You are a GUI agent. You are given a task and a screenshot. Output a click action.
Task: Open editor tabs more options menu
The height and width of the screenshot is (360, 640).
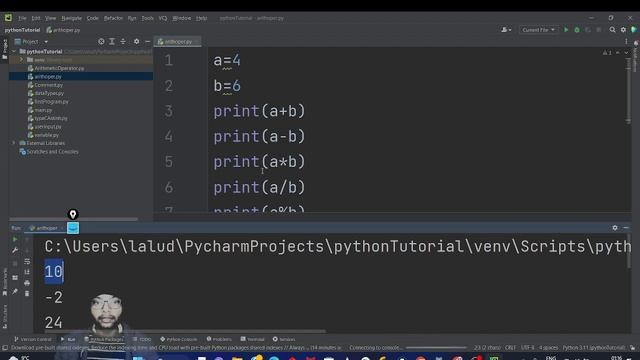coord(626,42)
